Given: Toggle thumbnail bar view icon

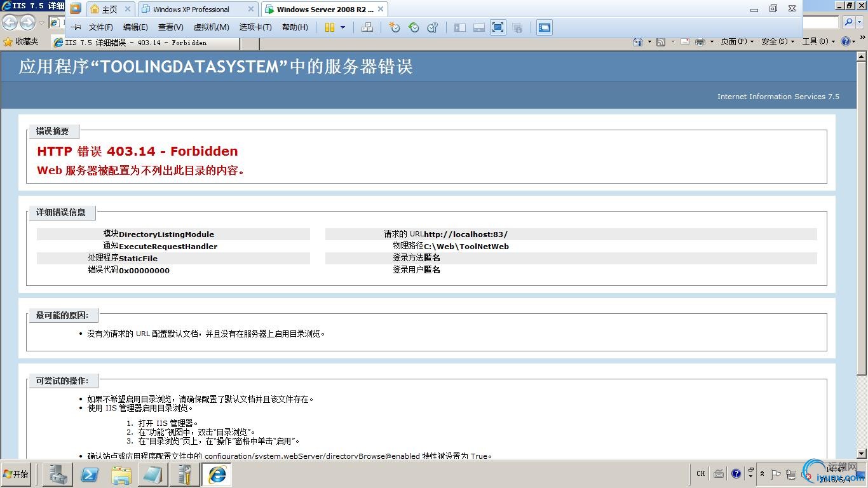Looking at the screenshot, I should tap(479, 27).
